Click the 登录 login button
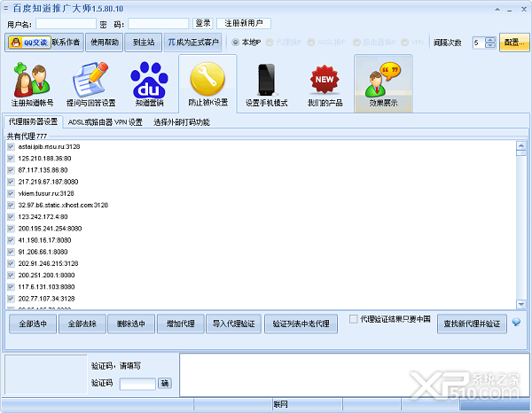 (x=203, y=23)
